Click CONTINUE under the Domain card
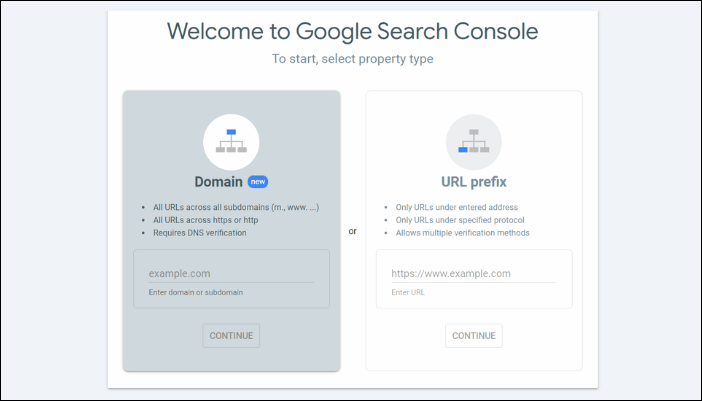Viewport: 702px width, 401px height. 231,336
